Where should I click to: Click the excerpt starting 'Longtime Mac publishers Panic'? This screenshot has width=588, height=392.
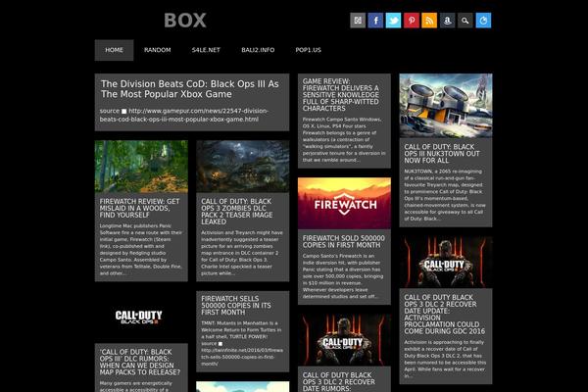[x=141, y=250]
